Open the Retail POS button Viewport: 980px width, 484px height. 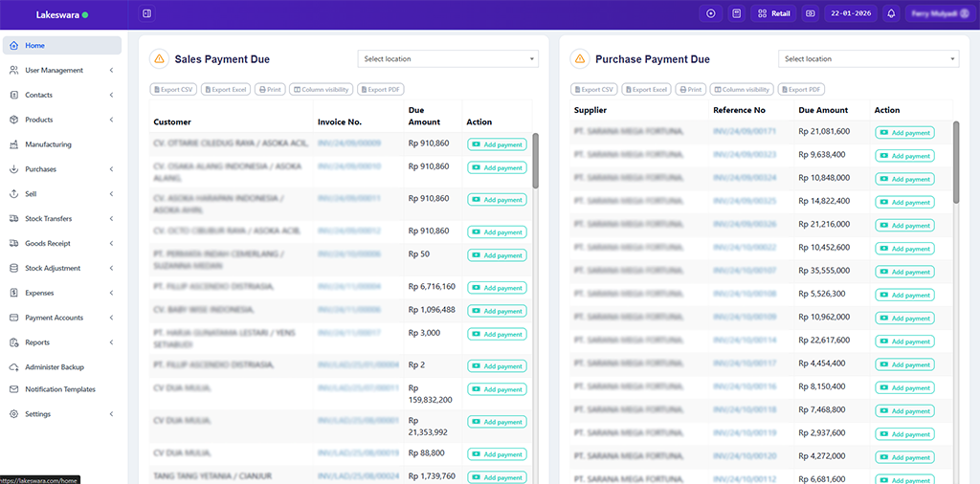pyautogui.click(x=774, y=13)
